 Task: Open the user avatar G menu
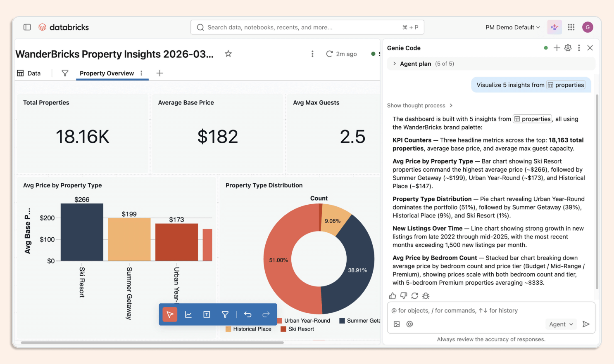[588, 27]
